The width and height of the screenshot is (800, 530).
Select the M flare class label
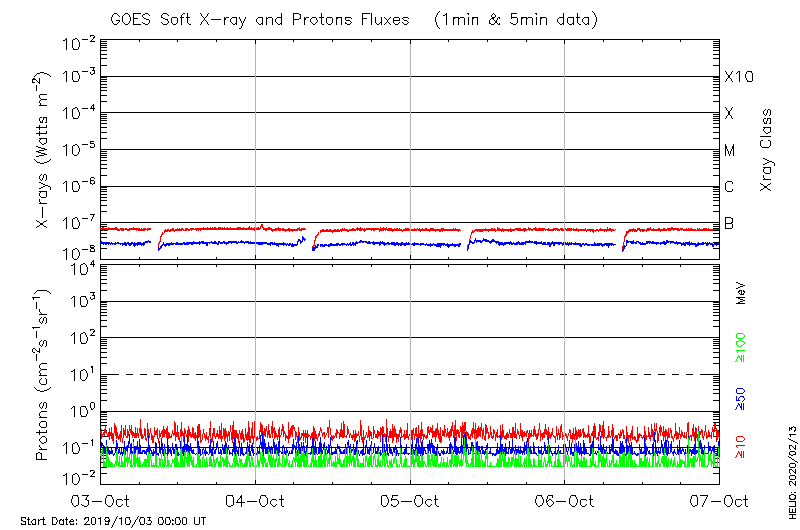click(x=730, y=151)
